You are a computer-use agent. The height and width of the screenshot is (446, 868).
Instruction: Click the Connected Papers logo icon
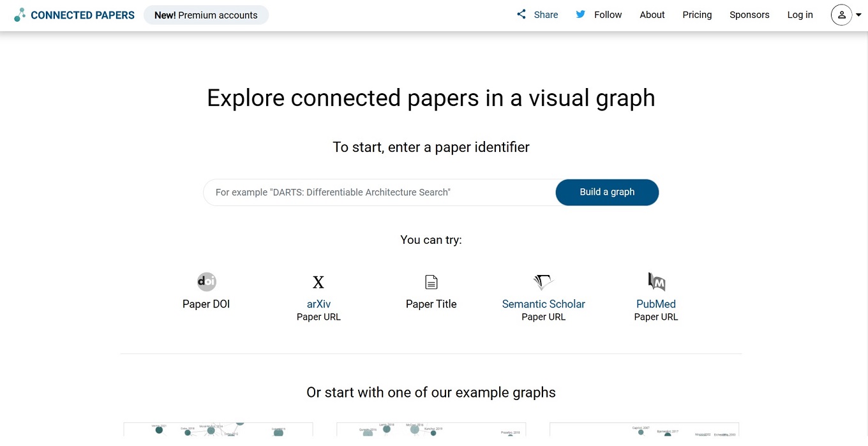click(x=20, y=15)
